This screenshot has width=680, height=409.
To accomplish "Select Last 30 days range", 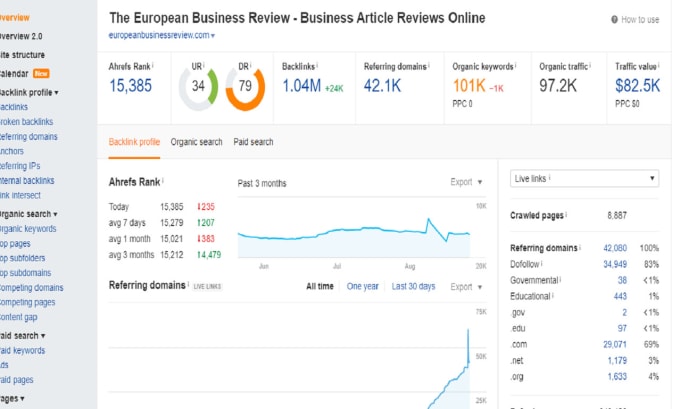I will click(413, 286).
